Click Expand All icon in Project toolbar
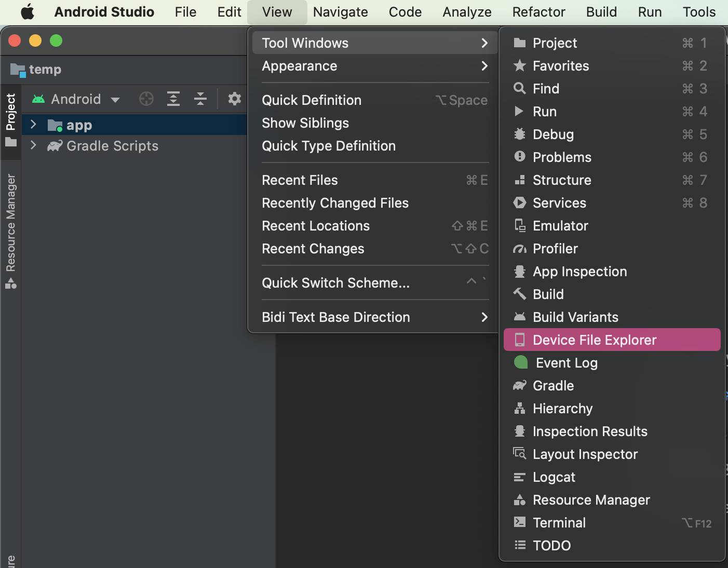This screenshot has width=728, height=568. point(173,99)
